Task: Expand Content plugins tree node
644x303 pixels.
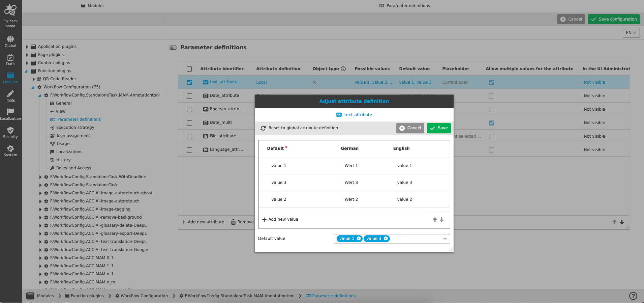Action: coord(27,63)
